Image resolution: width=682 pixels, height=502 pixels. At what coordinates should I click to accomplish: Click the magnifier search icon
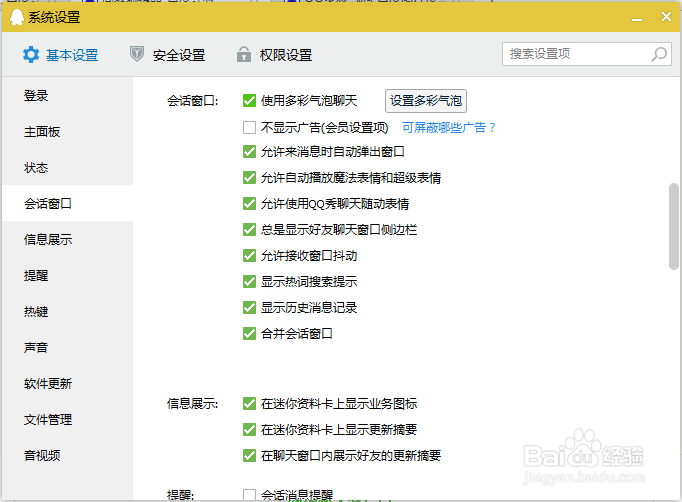pyautogui.click(x=659, y=54)
